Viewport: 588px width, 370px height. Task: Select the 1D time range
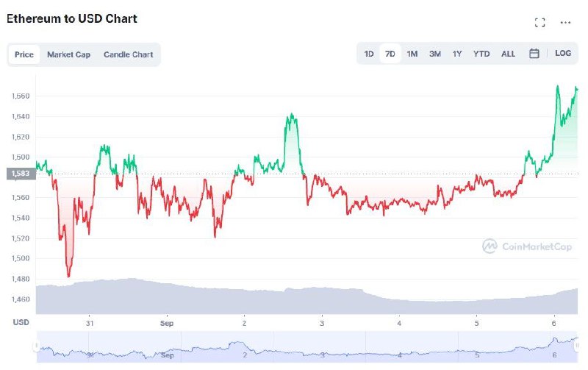coord(369,54)
